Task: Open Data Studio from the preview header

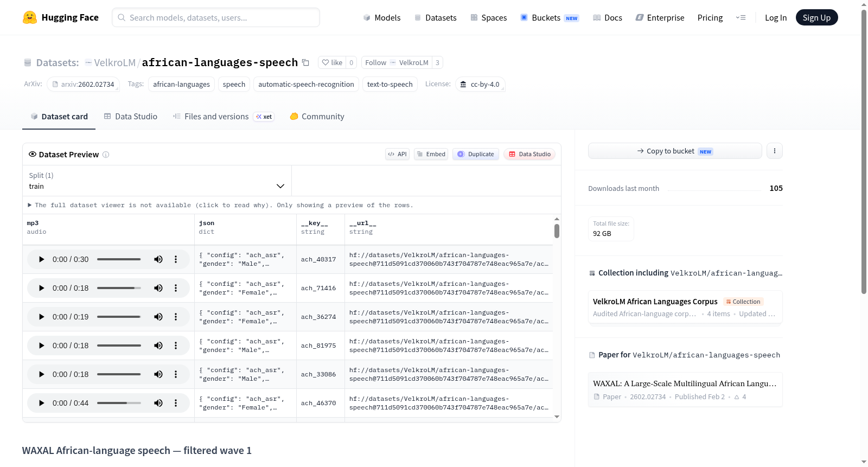Action: (529, 154)
